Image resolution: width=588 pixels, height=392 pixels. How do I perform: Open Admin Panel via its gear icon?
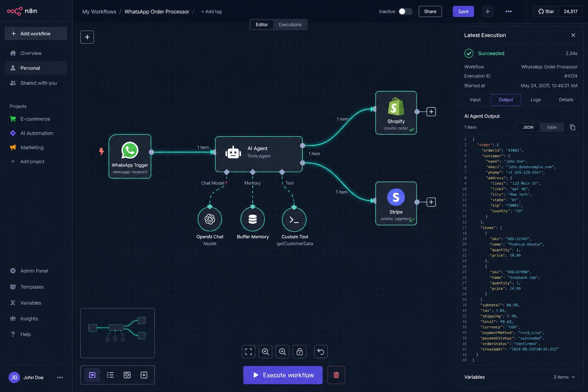click(x=13, y=271)
